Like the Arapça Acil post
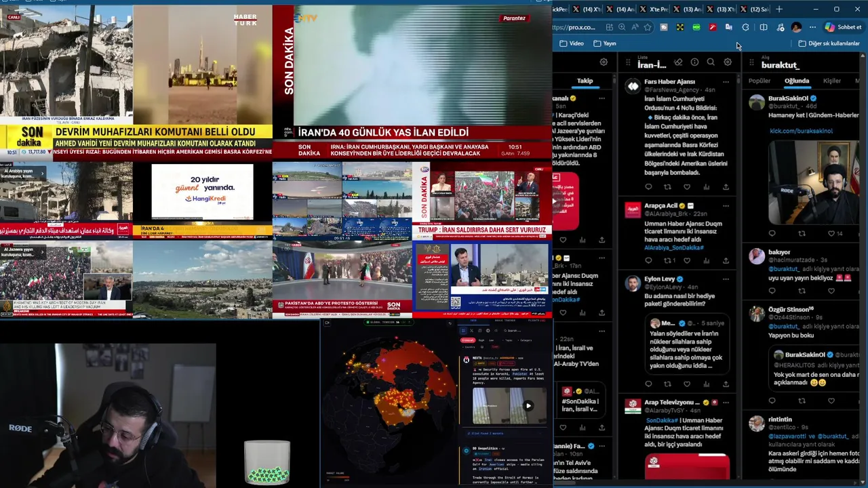 687,260
